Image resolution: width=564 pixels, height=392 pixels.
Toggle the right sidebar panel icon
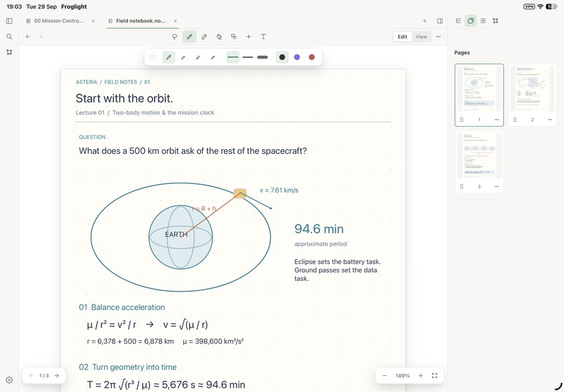coord(439,21)
